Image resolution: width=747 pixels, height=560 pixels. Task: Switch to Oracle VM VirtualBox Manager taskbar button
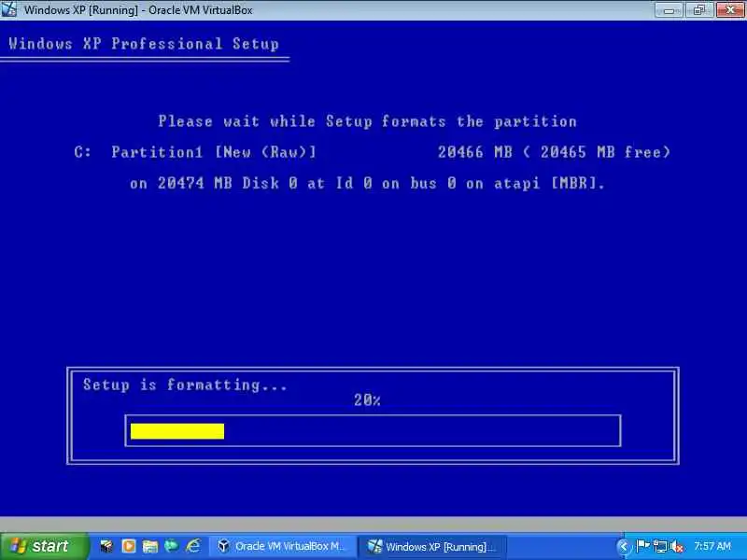(x=283, y=546)
